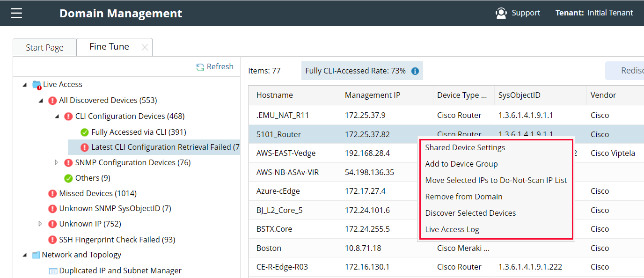Click the red alert icon beside Missed Devices
644x278 pixels.
pyautogui.click(x=52, y=193)
